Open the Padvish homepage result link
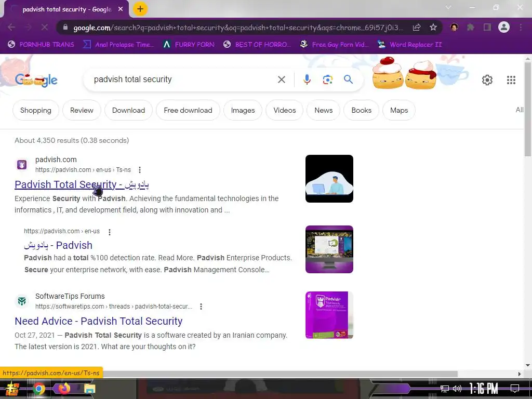This screenshot has height=399, width=532. 58,245
